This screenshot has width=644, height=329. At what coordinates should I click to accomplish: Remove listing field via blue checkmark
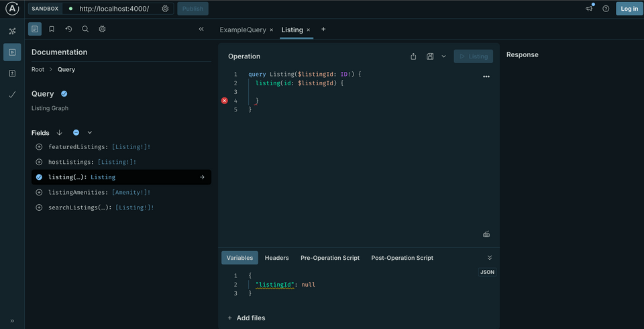click(39, 177)
